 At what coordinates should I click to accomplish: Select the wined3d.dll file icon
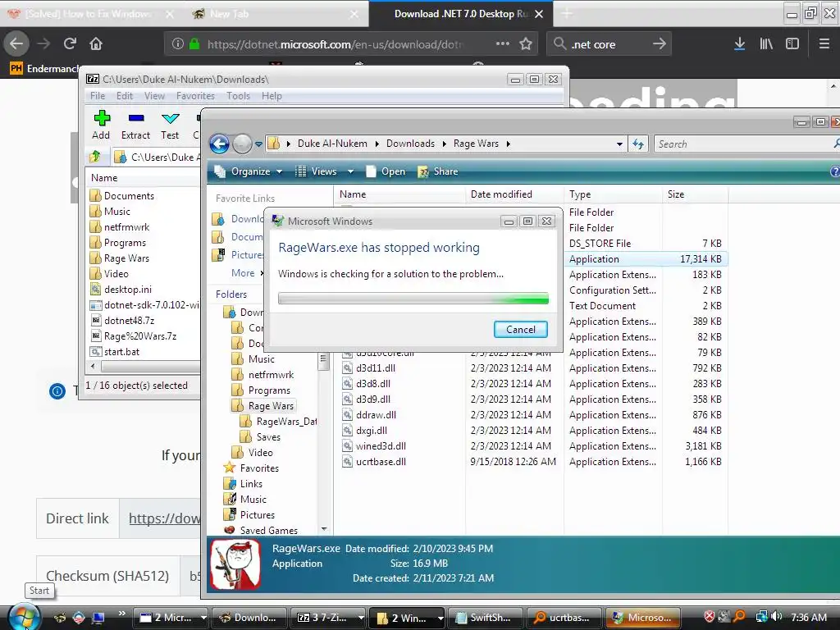(x=347, y=445)
